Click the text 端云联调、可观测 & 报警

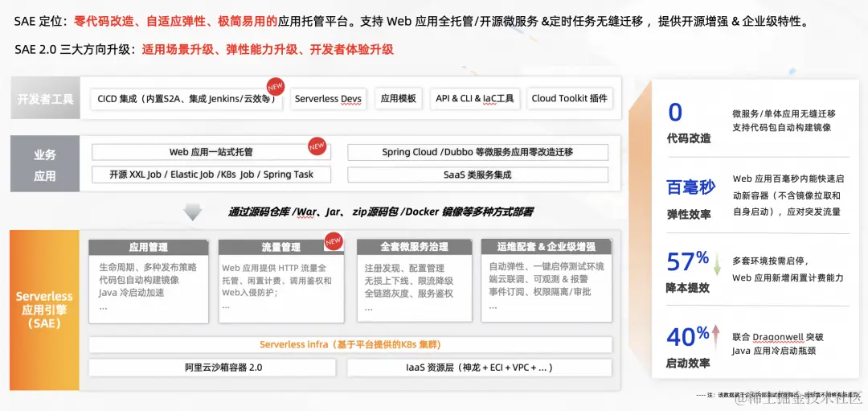point(537,279)
